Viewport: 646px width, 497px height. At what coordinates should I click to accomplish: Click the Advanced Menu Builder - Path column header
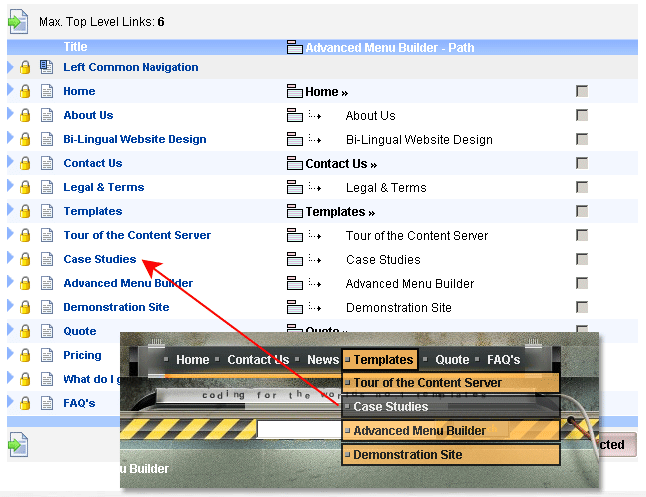click(390, 48)
